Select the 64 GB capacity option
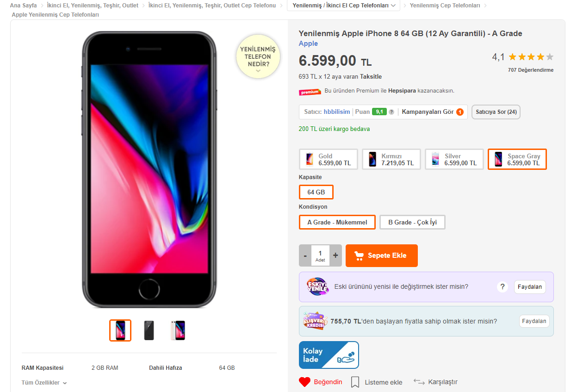 coord(316,192)
